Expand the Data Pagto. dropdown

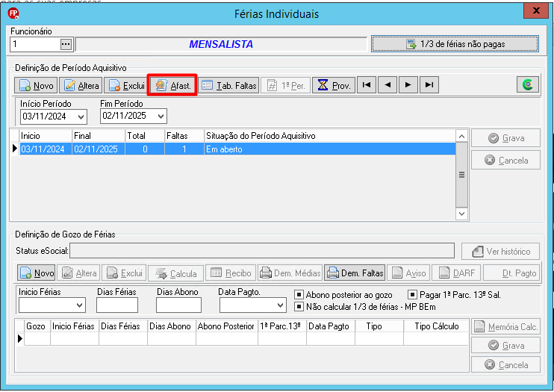[281, 305]
